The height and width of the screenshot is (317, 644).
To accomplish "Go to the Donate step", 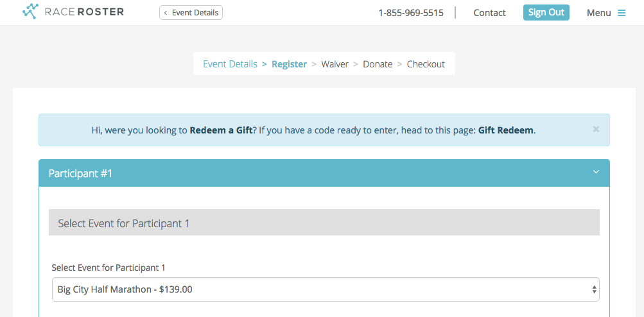I will (378, 64).
